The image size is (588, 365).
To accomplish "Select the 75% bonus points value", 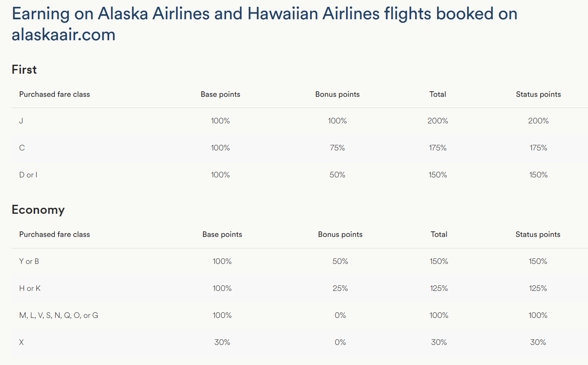I will coord(337,148).
